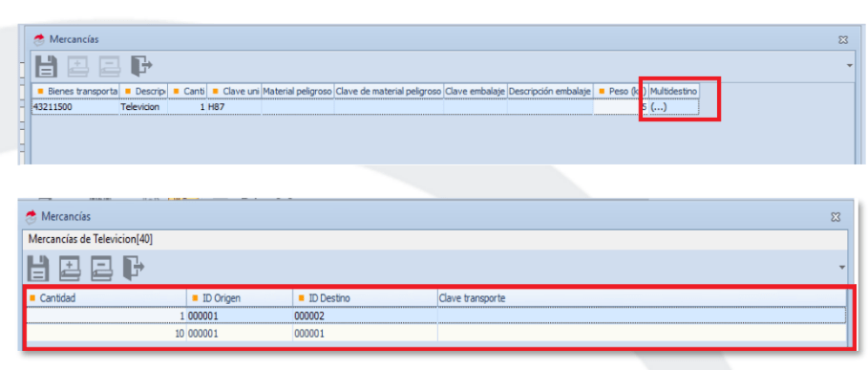
Task: Select the H87 unit key cell
Action: click(234, 107)
